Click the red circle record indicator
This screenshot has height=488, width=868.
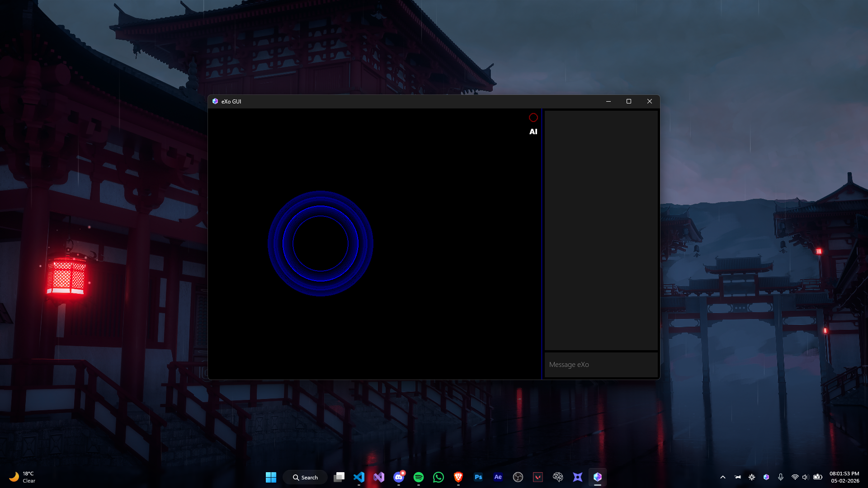coord(533,117)
